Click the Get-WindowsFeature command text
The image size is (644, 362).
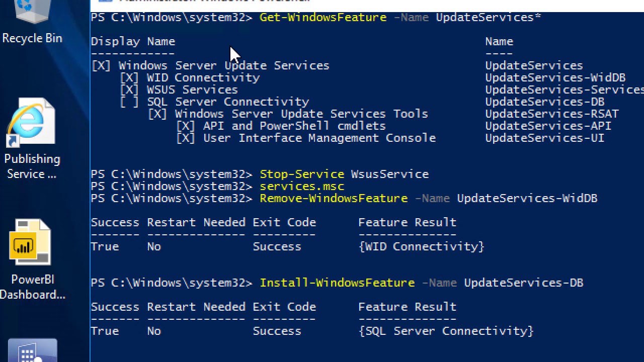coord(323,18)
